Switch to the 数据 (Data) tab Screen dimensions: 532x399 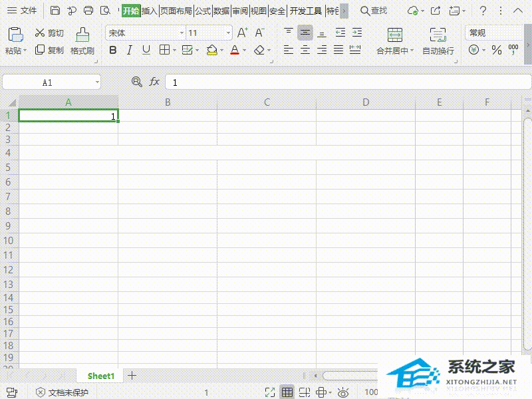(x=221, y=11)
